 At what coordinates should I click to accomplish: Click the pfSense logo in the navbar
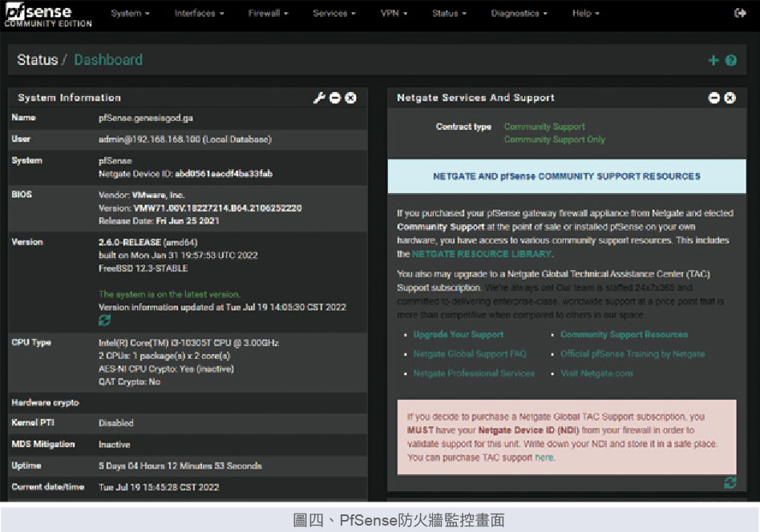tap(47, 14)
